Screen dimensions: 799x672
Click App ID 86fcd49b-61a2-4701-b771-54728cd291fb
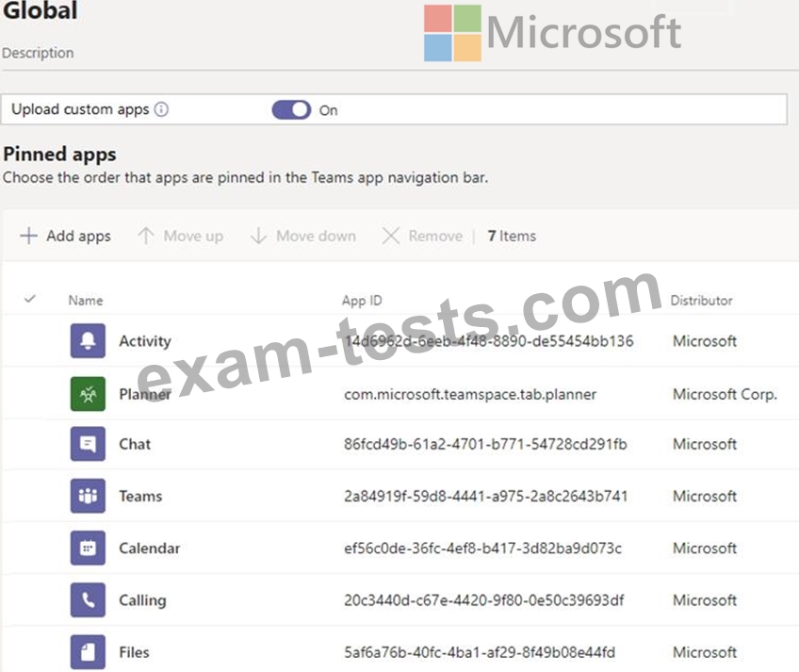pyautogui.click(x=485, y=444)
